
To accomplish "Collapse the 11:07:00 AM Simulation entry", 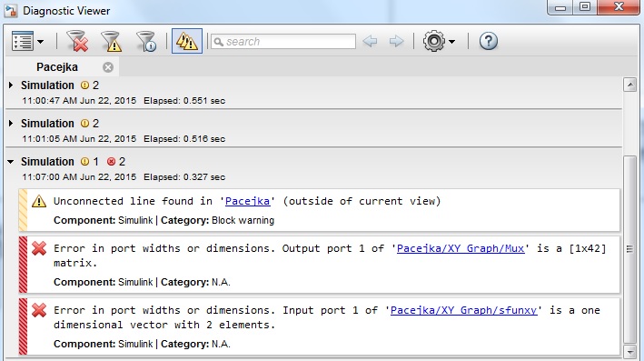I will [x=11, y=162].
